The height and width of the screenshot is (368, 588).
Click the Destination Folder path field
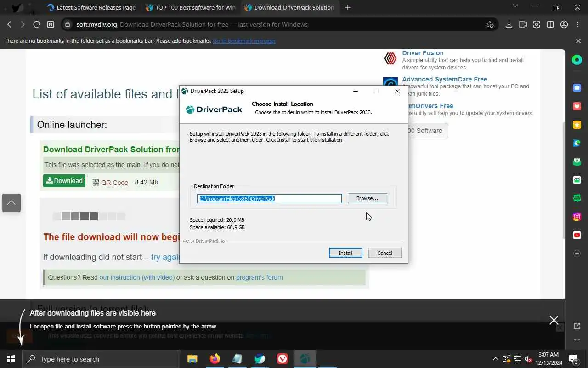click(269, 199)
